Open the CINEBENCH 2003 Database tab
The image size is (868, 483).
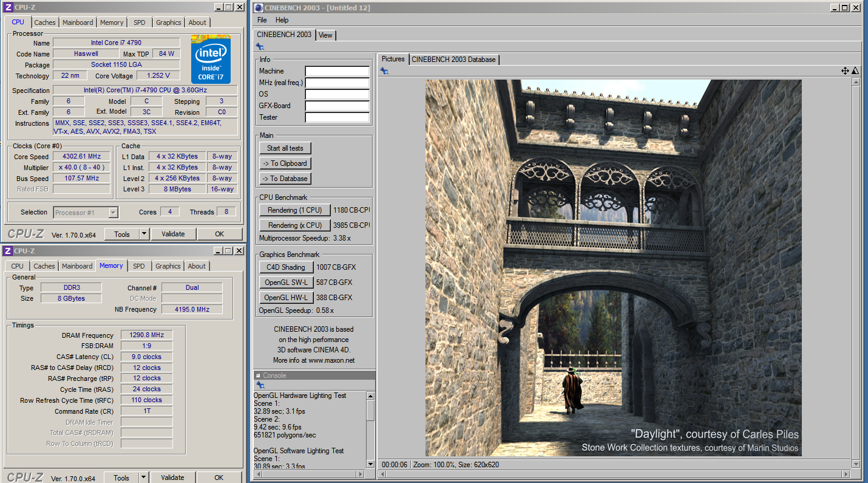(x=453, y=60)
